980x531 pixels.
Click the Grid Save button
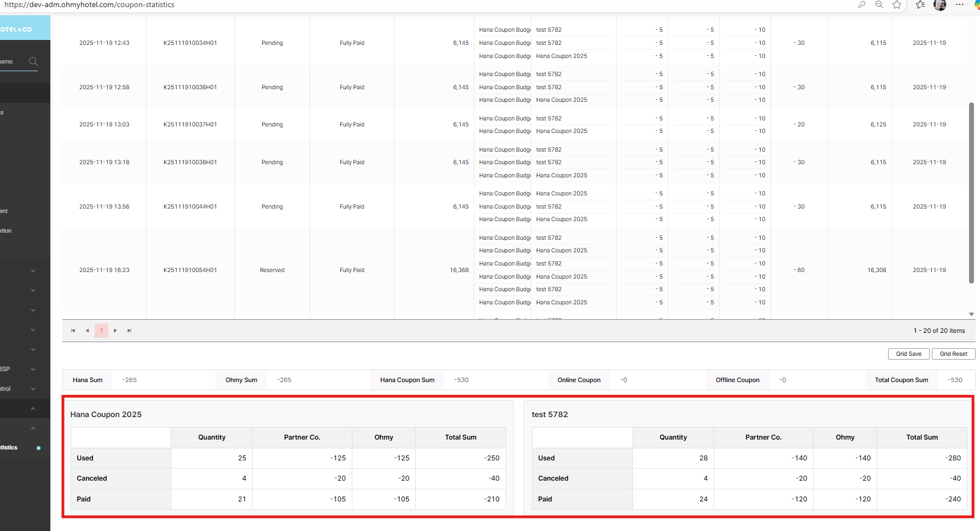click(x=908, y=354)
